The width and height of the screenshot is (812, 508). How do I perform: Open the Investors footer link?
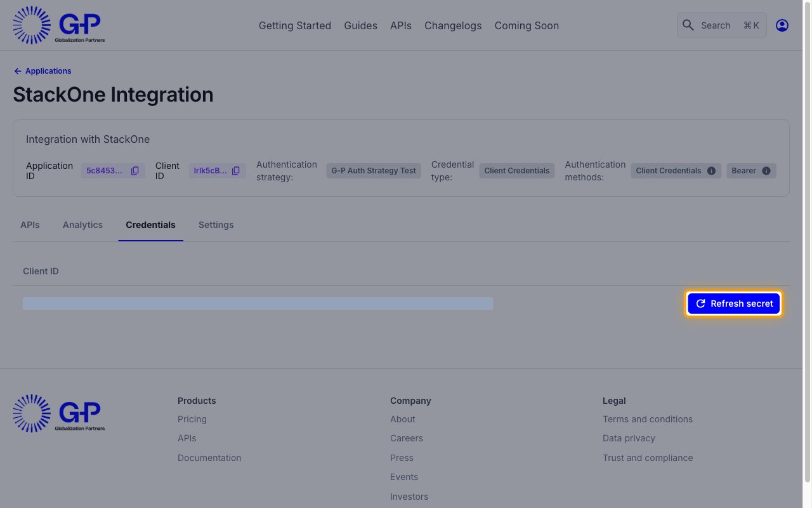click(409, 497)
